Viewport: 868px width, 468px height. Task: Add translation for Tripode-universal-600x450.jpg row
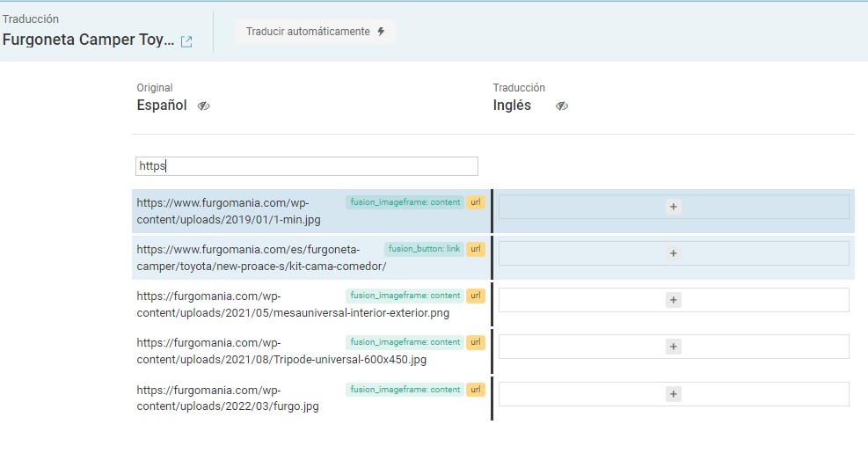coord(673,347)
